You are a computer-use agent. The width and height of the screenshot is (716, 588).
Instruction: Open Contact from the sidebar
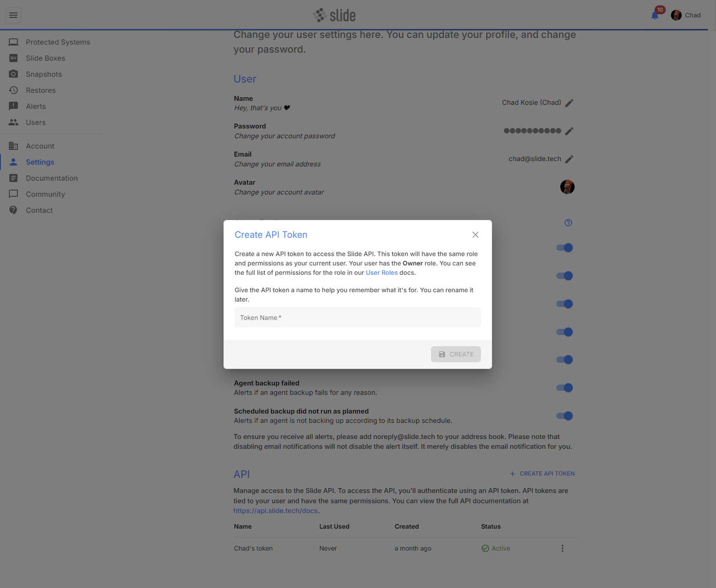[x=39, y=210]
